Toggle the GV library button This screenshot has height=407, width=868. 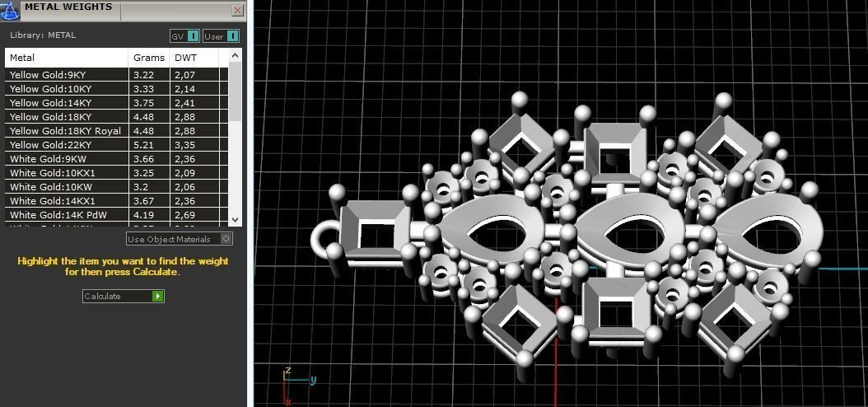pyautogui.click(x=184, y=36)
